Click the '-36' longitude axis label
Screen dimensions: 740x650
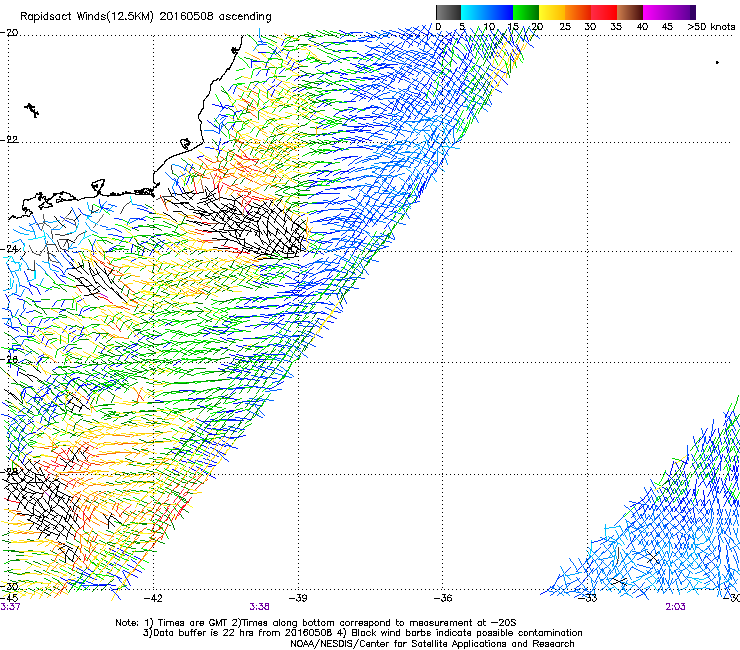443,598
